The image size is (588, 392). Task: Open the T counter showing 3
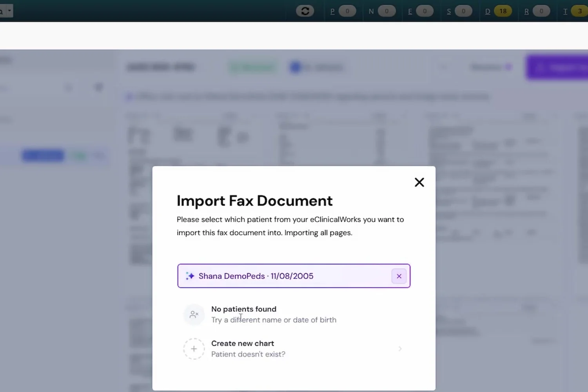coord(575,11)
